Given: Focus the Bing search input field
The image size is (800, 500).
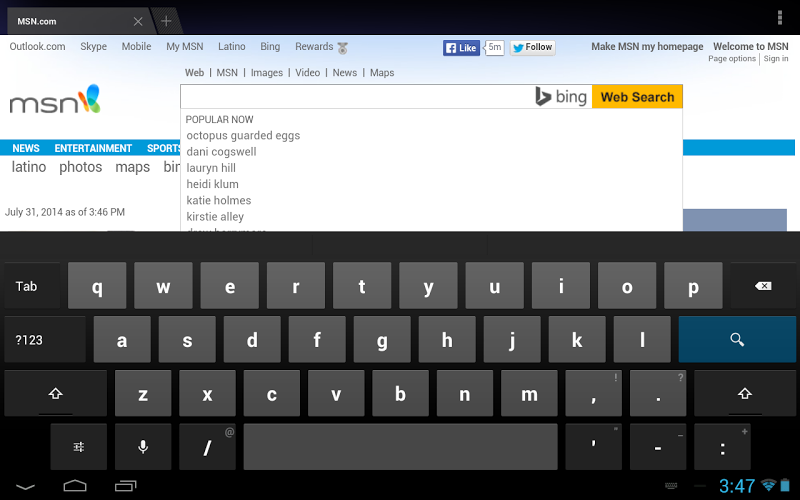Looking at the screenshot, I should coord(357,96).
